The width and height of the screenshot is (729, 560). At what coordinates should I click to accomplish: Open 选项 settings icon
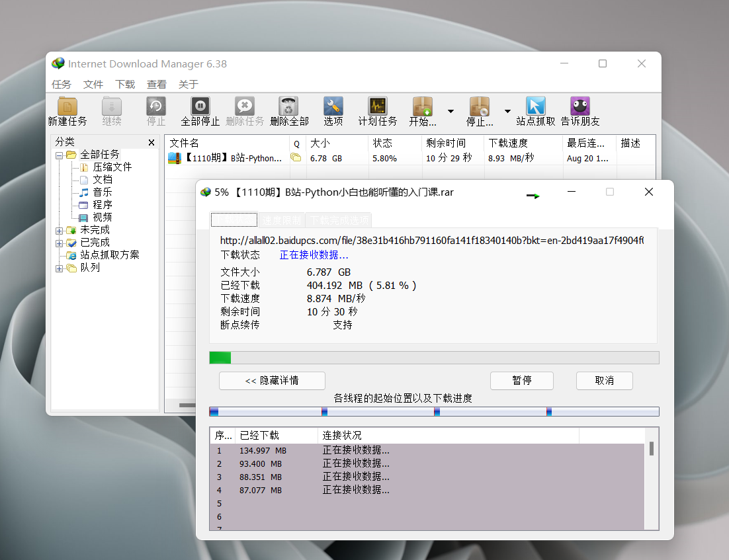333,106
